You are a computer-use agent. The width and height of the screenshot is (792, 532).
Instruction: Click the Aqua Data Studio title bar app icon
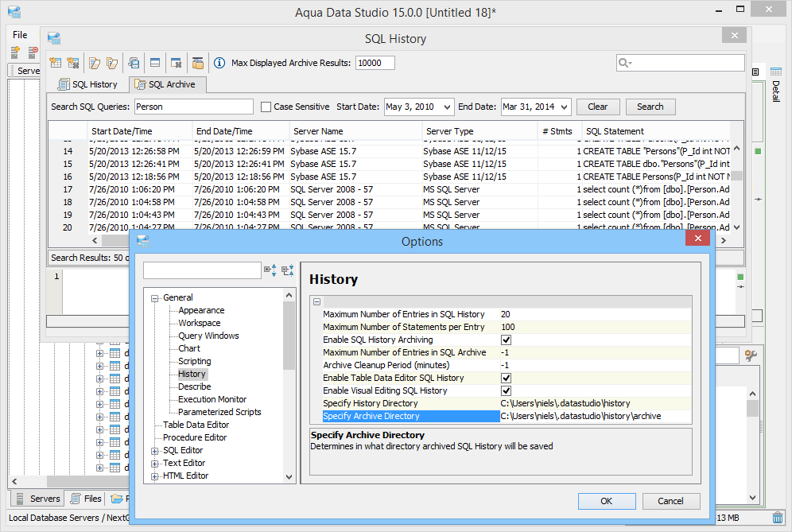click(x=14, y=12)
